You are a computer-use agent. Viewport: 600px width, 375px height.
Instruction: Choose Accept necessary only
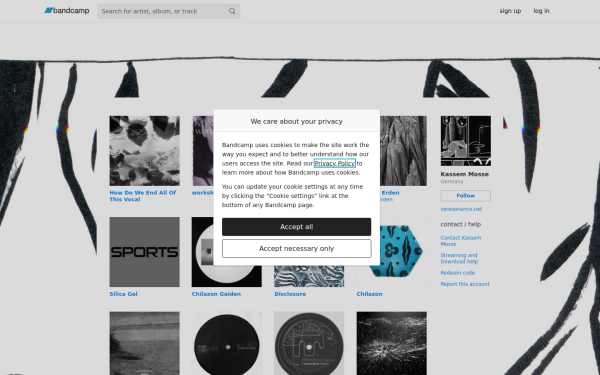coord(296,249)
